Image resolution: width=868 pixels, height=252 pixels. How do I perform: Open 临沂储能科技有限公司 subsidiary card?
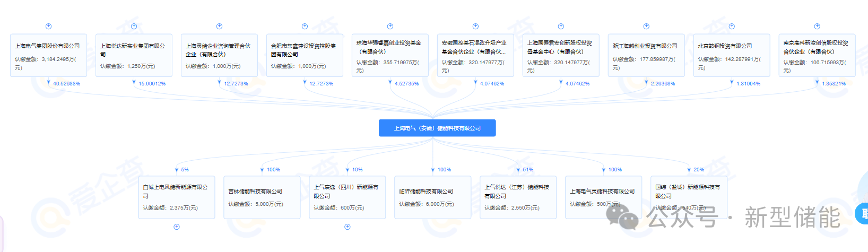(433, 197)
